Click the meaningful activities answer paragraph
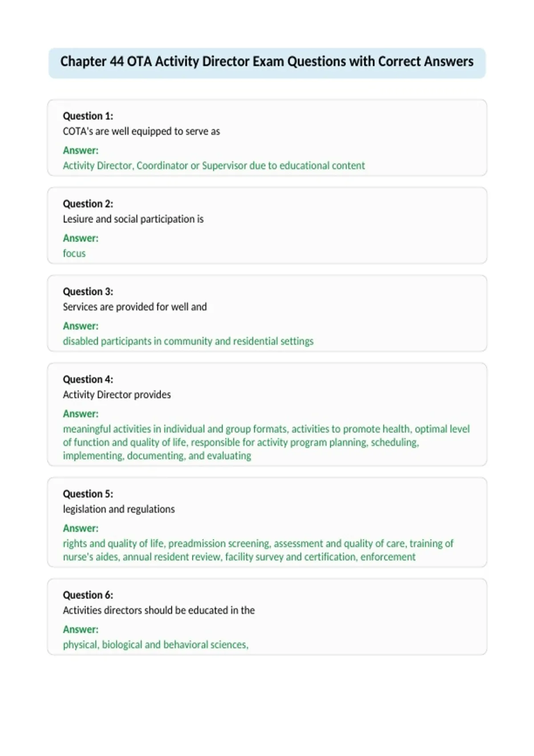The width and height of the screenshot is (534, 756). (266, 442)
